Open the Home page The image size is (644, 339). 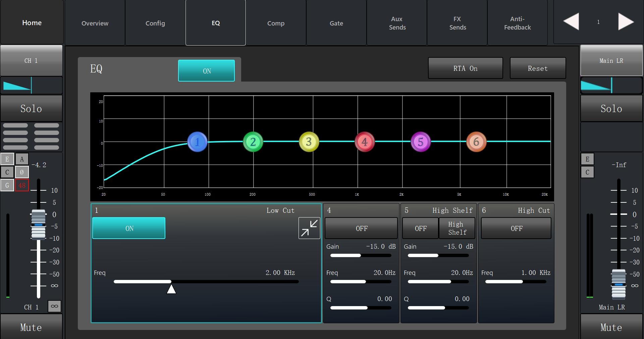32,22
